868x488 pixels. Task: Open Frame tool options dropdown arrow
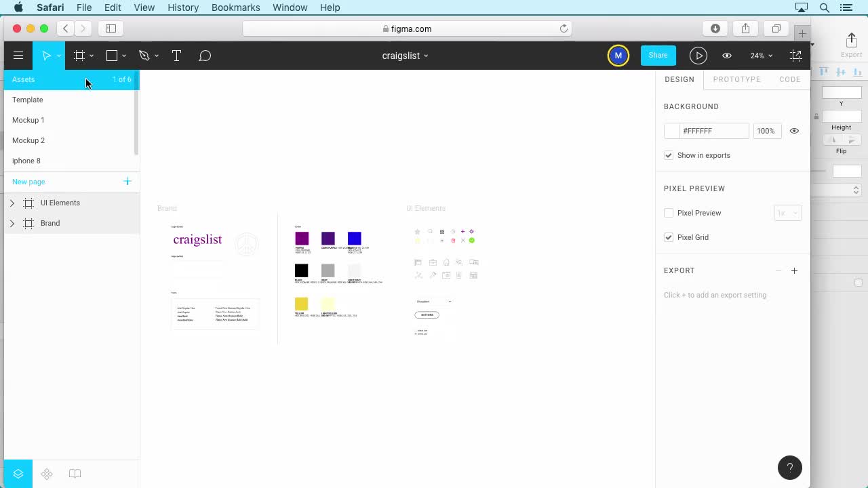[92, 56]
